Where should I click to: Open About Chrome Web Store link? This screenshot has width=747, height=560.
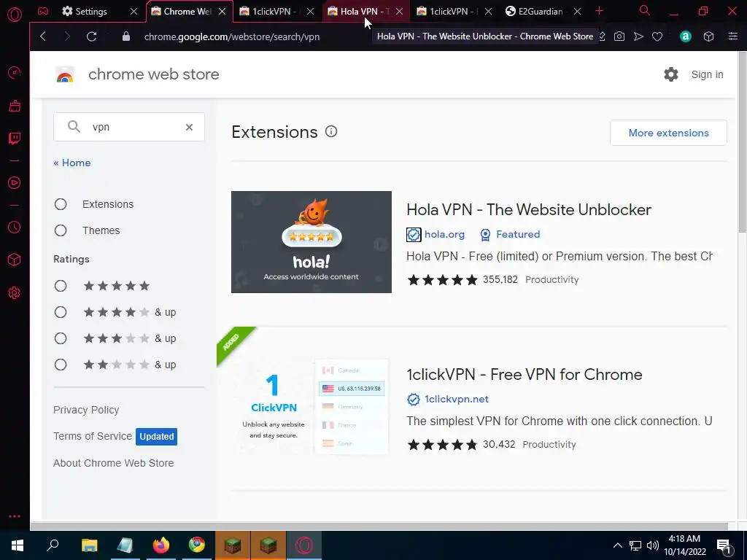click(x=113, y=463)
